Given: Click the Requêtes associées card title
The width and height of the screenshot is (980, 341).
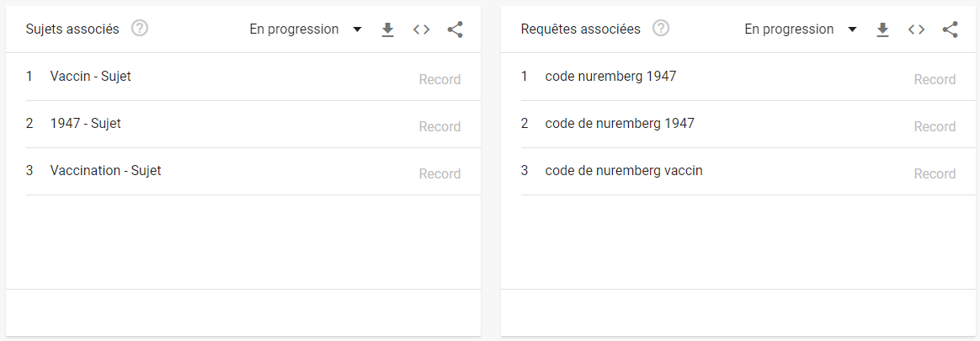Looking at the screenshot, I should coord(580,29).
